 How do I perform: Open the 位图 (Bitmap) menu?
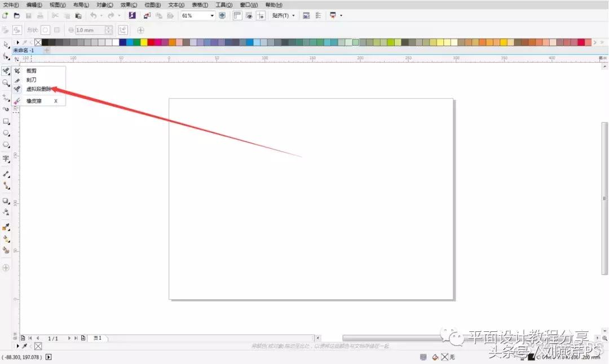coord(152,5)
